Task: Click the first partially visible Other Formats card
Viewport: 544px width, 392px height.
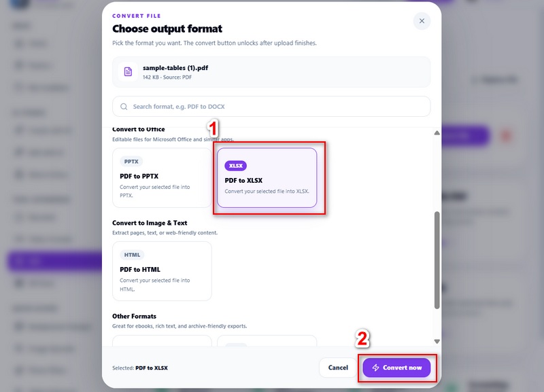Action: pyautogui.click(x=162, y=340)
